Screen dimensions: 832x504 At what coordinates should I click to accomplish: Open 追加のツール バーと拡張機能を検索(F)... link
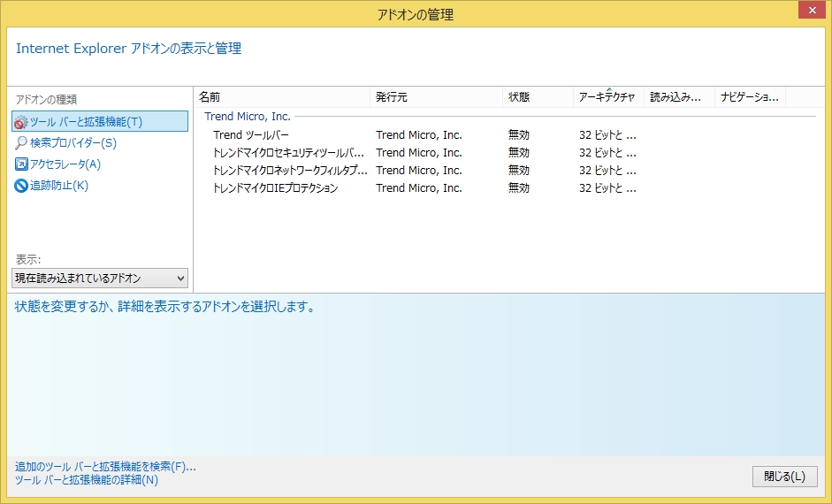click(x=105, y=467)
